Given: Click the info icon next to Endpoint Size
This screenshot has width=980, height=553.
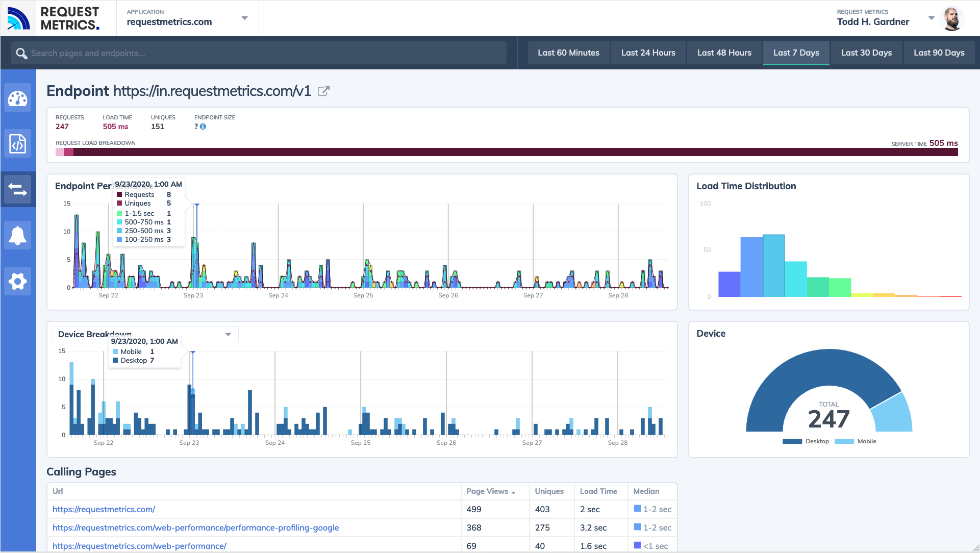Looking at the screenshot, I should click(x=203, y=127).
